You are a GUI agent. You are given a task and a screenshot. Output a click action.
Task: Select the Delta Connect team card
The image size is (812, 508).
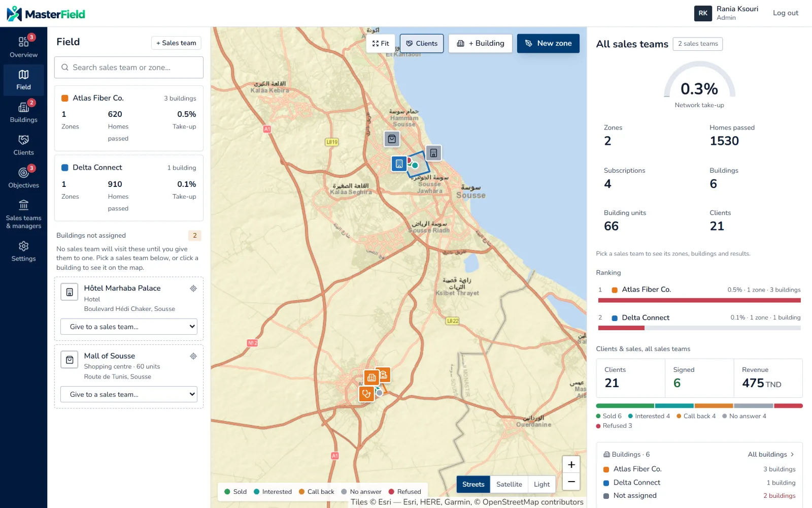point(129,188)
